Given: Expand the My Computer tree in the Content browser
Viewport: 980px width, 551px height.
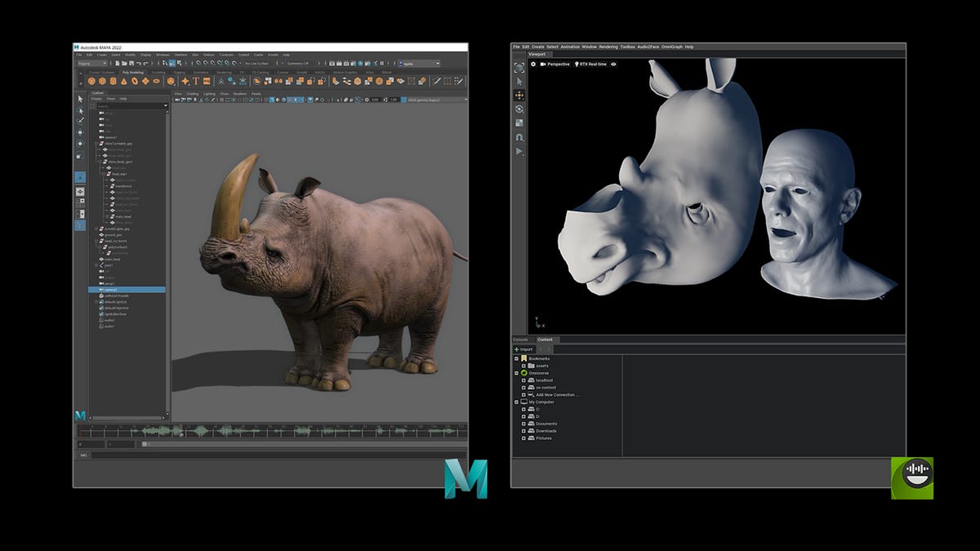Looking at the screenshot, I should click(x=516, y=402).
